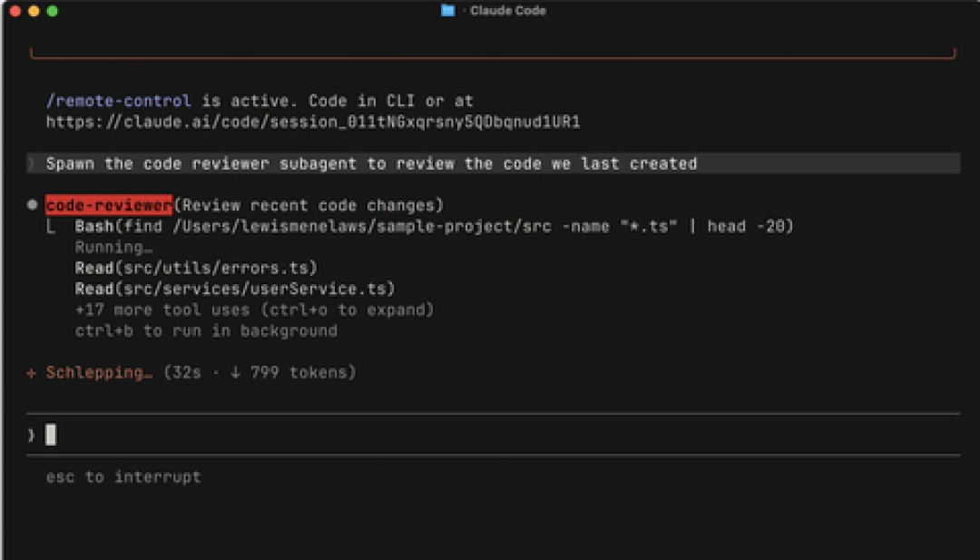Click the gray status dot beside code-reviewer
Screen dimensions: 980x560
point(33,205)
